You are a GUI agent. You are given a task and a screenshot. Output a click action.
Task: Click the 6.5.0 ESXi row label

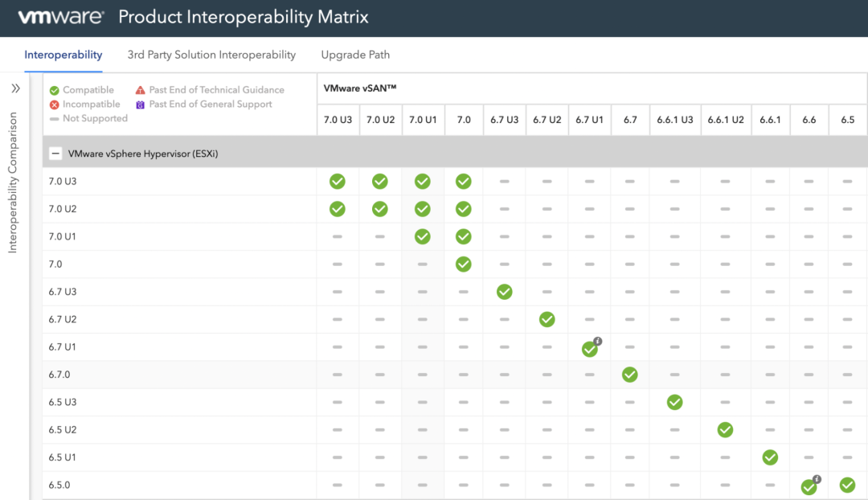(x=59, y=485)
